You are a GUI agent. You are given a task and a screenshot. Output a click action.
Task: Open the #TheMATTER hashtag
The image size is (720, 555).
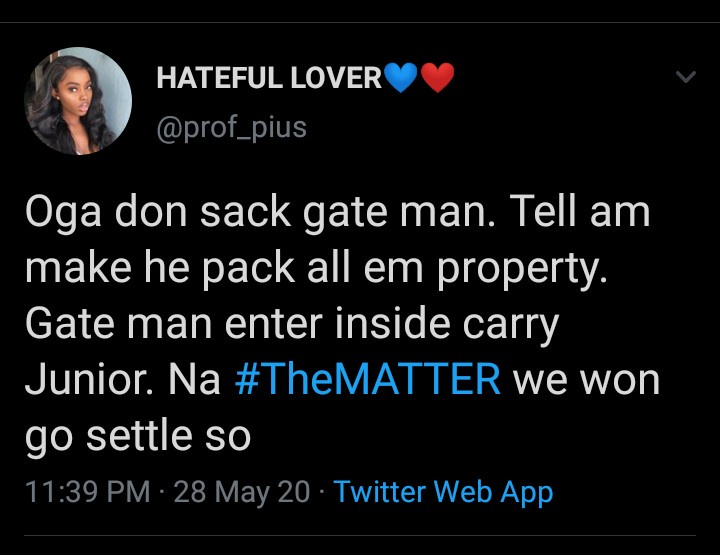(x=368, y=380)
